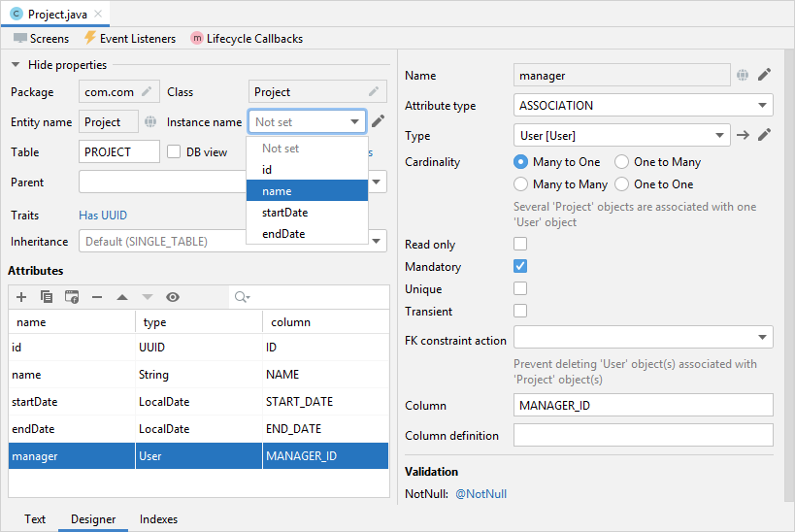Expand the FK constraint action dropdown

coord(643,337)
